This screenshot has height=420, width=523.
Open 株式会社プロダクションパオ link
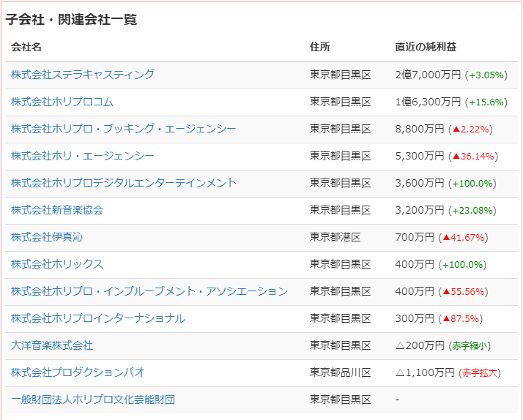78,372
